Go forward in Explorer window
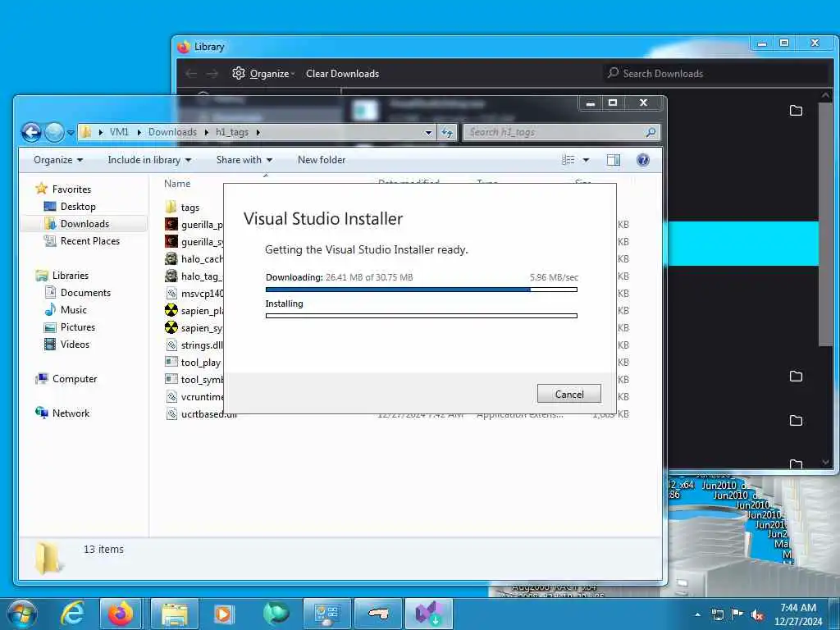The image size is (840, 630). pos(53,132)
